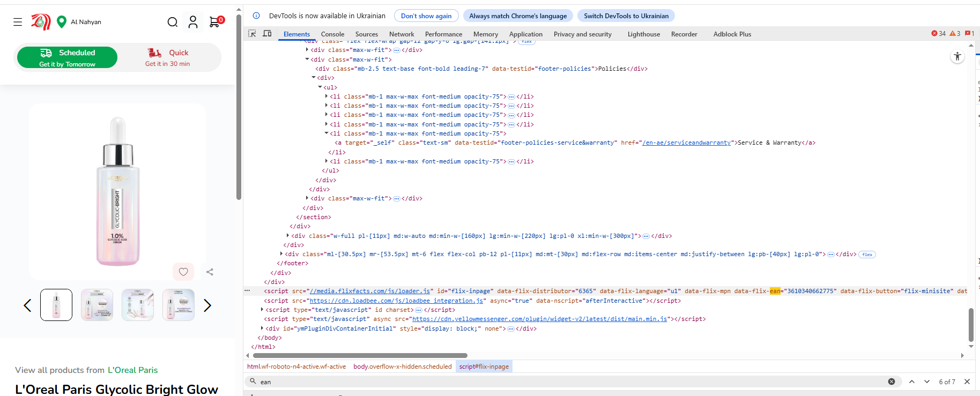The height and width of the screenshot is (396, 980).
Task: Open the loadbee_integration.js link
Action: click(397, 301)
